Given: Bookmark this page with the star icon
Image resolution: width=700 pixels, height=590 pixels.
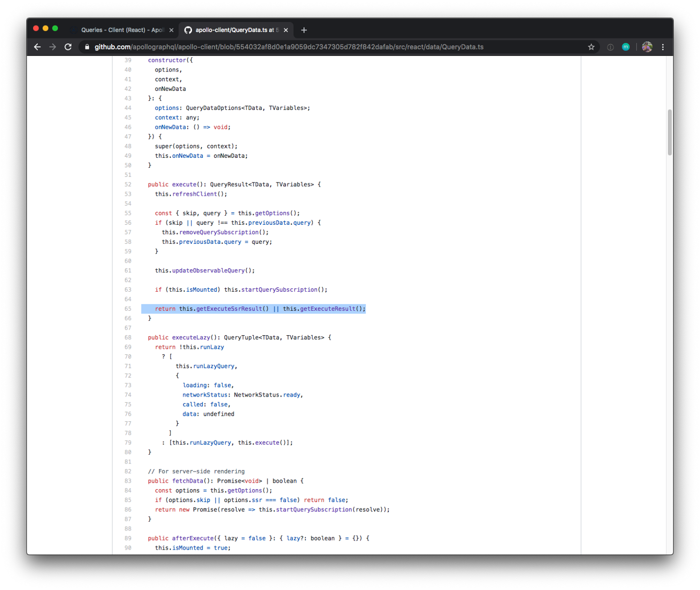Looking at the screenshot, I should click(x=591, y=47).
